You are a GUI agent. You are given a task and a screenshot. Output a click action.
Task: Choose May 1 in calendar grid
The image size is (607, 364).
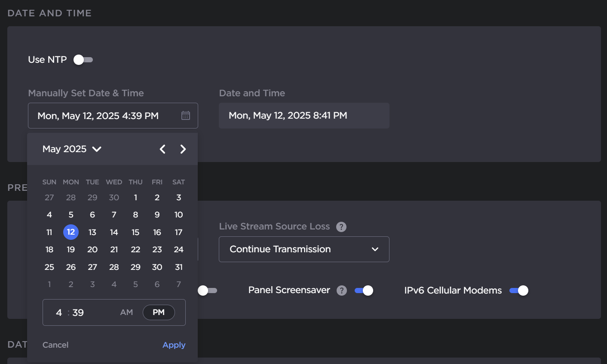pyautogui.click(x=135, y=198)
